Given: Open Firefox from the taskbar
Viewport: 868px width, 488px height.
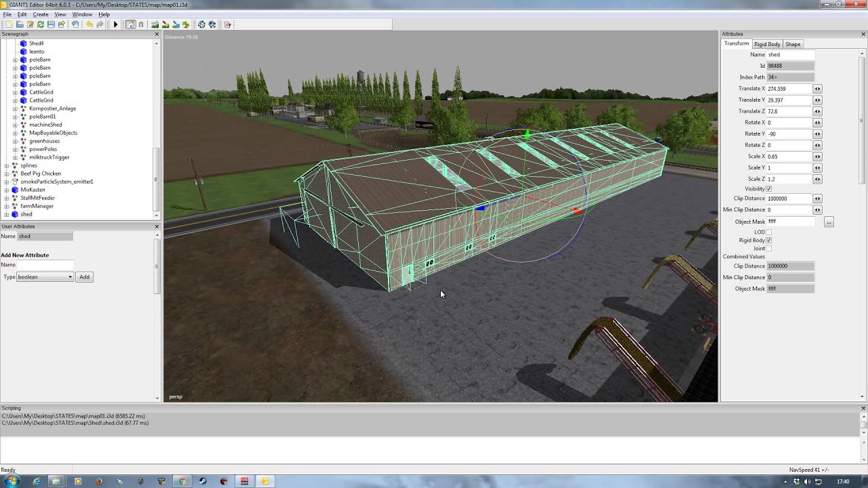Looking at the screenshot, I should click(98, 481).
